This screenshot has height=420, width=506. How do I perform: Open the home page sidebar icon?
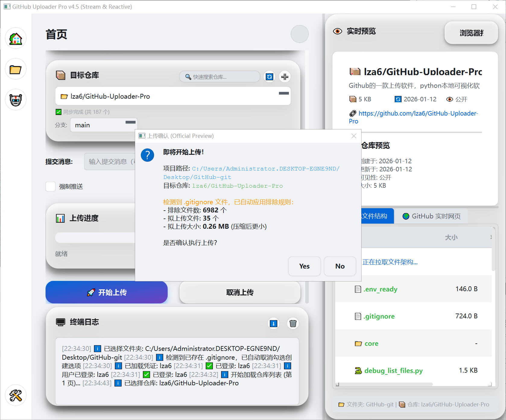click(x=16, y=38)
